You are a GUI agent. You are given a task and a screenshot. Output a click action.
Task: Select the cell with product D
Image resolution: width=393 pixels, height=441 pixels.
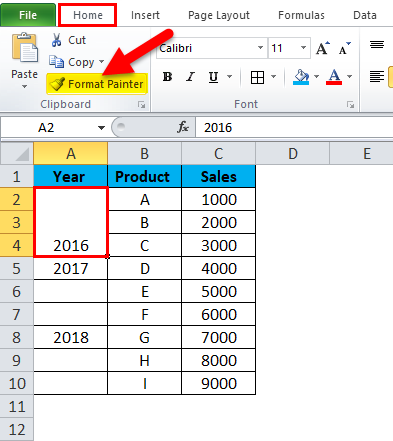pyautogui.click(x=145, y=268)
